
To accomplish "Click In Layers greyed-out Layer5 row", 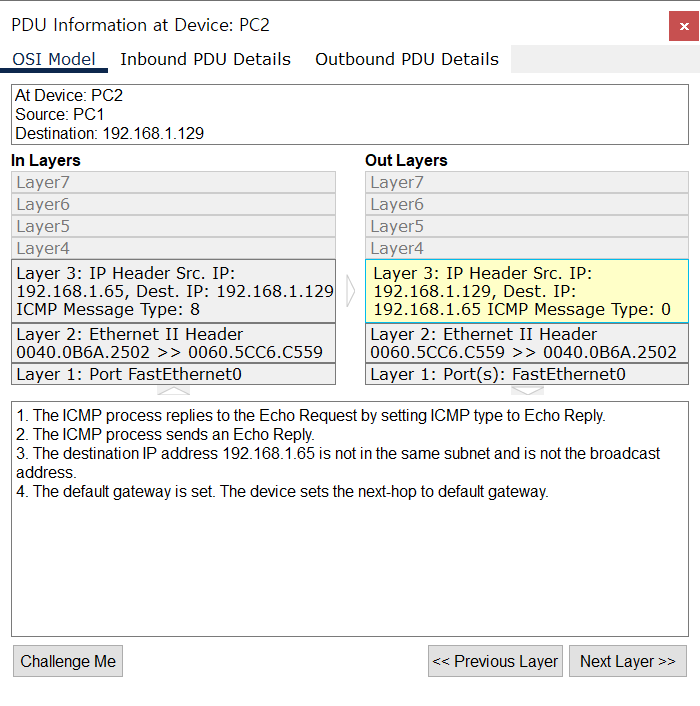I will tap(173, 226).
